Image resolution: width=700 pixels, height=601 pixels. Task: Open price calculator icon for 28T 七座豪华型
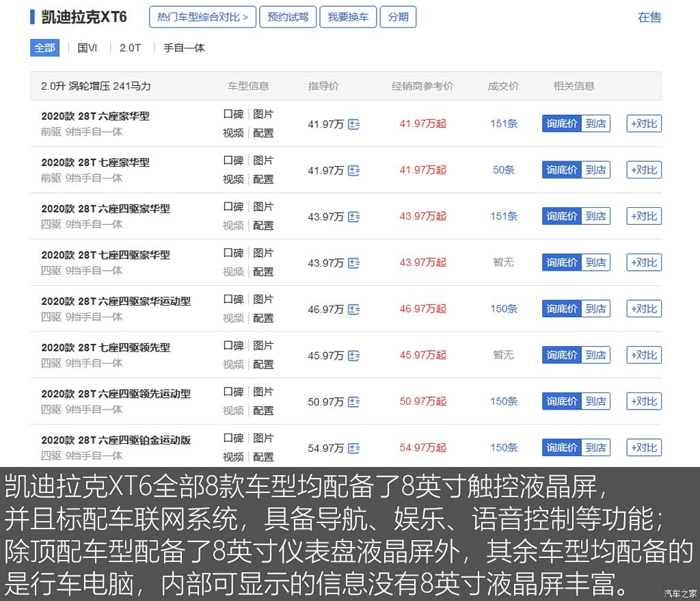[x=353, y=170]
